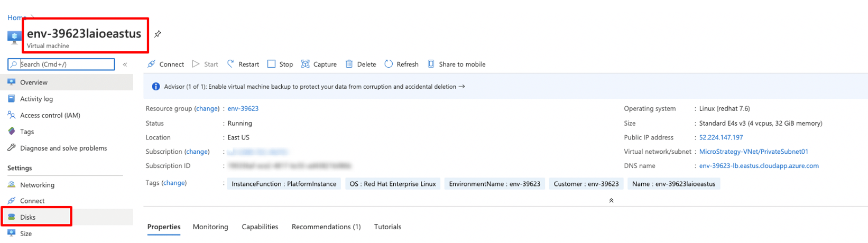Click the Capture icon in toolbar

tap(305, 64)
